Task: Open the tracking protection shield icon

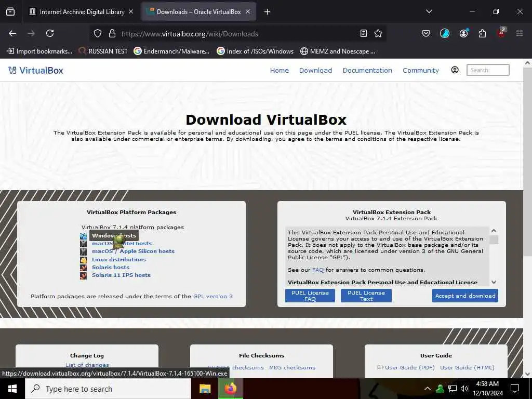Action: pos(98,34)
